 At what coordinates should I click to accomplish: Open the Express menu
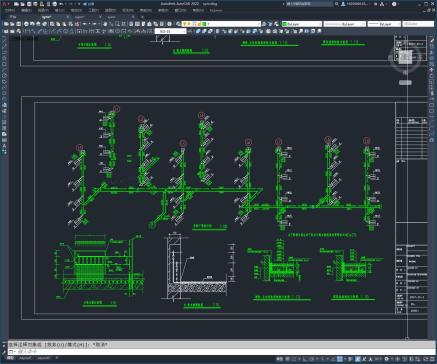(216, 10)
